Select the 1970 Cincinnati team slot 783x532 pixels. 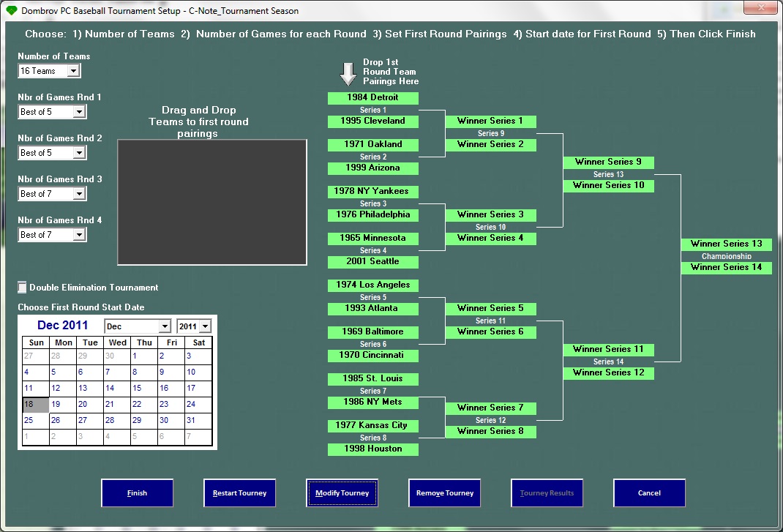click(x=373, y=355)
